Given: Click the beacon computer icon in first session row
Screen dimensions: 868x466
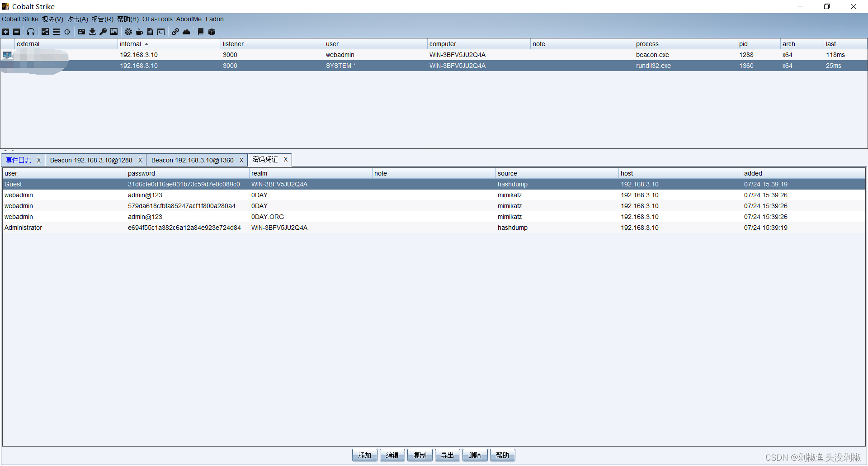Looking at the screenshot, I should (7, 55).
